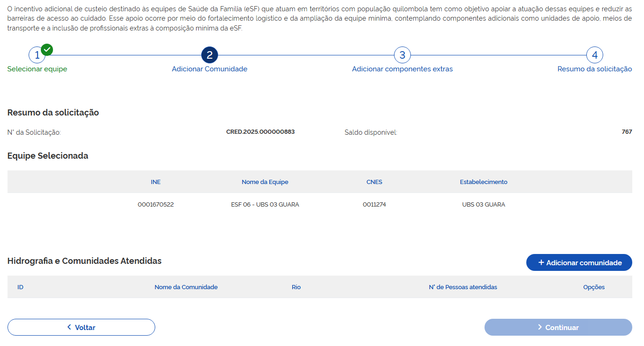Image resolution: width=644 pixels, height=346 pixels.
Task: Click the 'Estabelecimento' column header
Action: pyautogui.click(x=483, y=182)
